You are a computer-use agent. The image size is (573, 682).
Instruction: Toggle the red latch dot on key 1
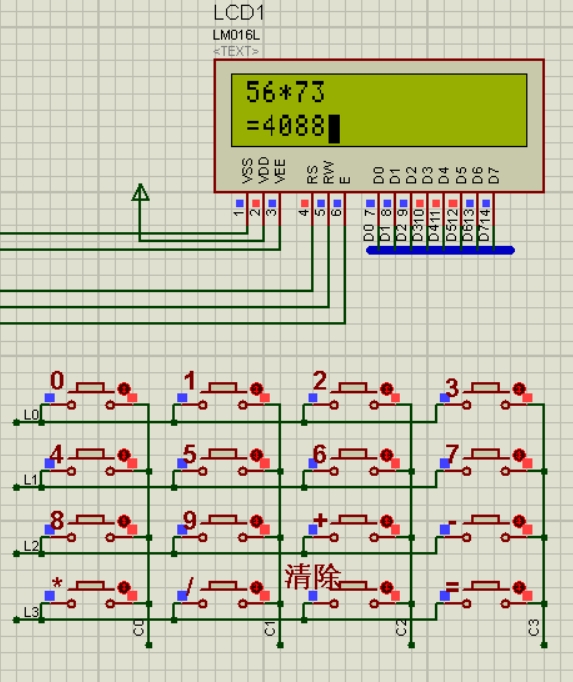coord(256,388)
